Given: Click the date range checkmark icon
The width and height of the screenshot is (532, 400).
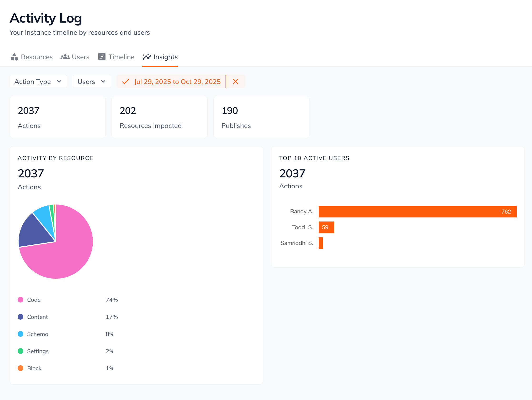Looking at the screenshot, I should click(125, 82).
